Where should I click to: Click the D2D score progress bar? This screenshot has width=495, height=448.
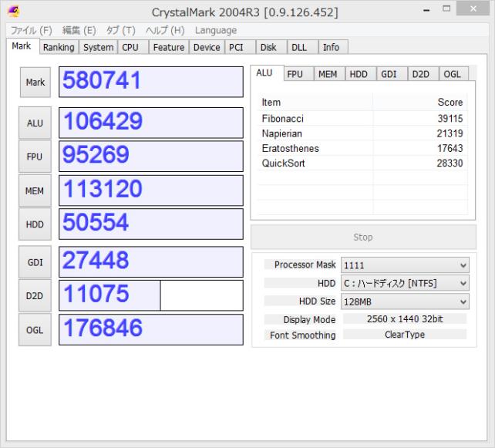(151, 295)
